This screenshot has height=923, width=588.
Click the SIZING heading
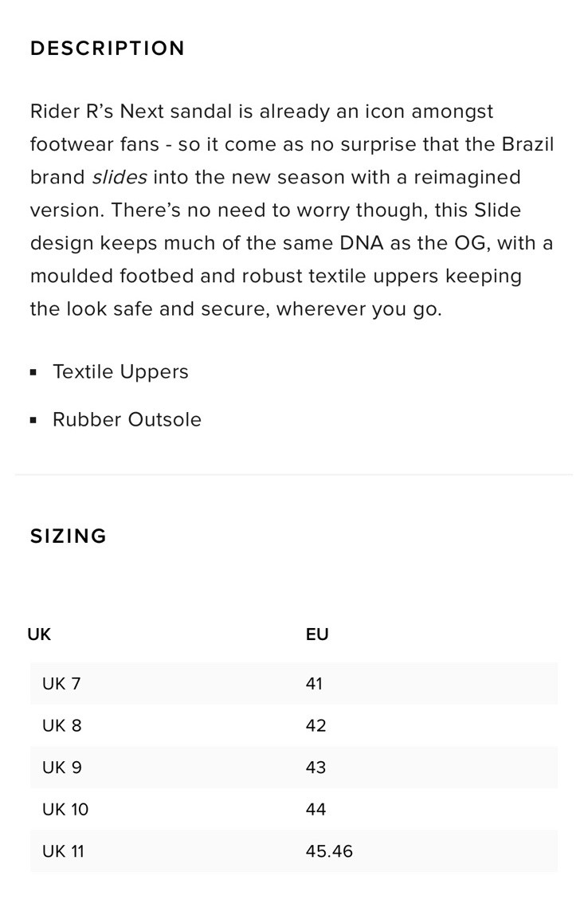point(69,536)
